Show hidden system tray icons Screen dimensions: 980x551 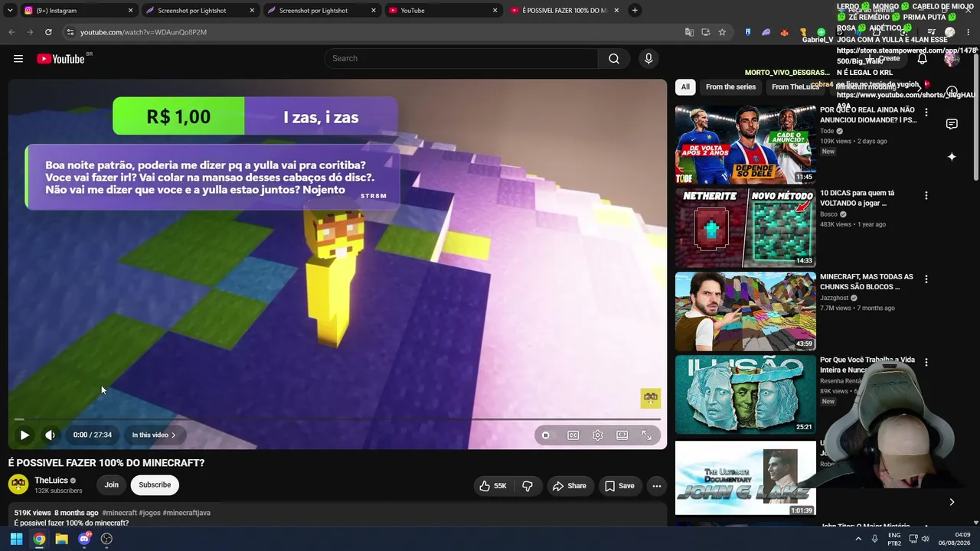pos(858,539)
